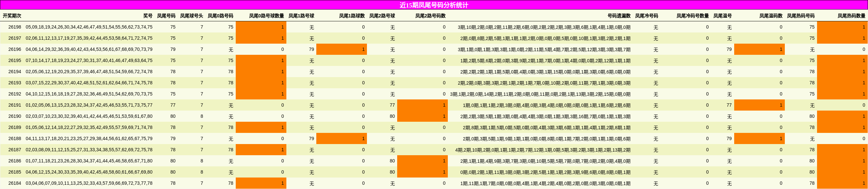Click the prize numbers starting 03,04,06,07,09
868x189 pixels.
(x=89, y=183)
